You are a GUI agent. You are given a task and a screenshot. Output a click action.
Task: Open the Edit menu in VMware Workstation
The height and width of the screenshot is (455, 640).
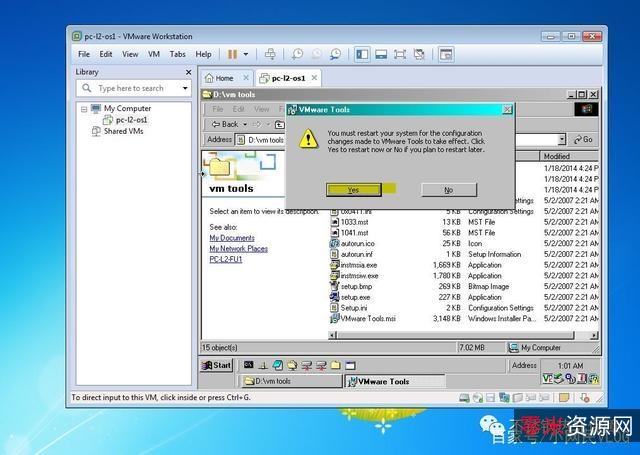[106, 54]
